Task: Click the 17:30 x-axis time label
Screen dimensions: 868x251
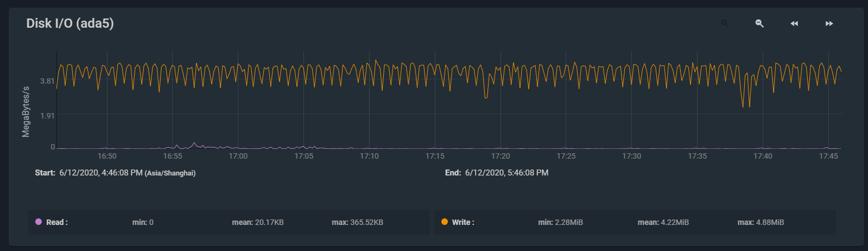Action: pos(631,156)
